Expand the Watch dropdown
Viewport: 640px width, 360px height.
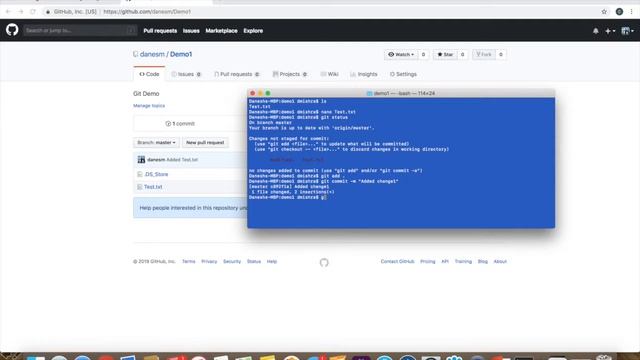click(x=401, y=54)
